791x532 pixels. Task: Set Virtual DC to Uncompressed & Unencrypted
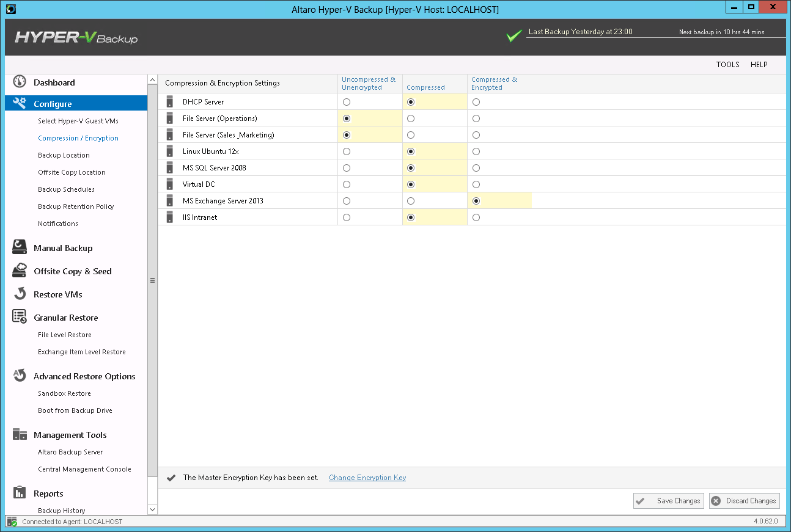click(x=347, y=184)
